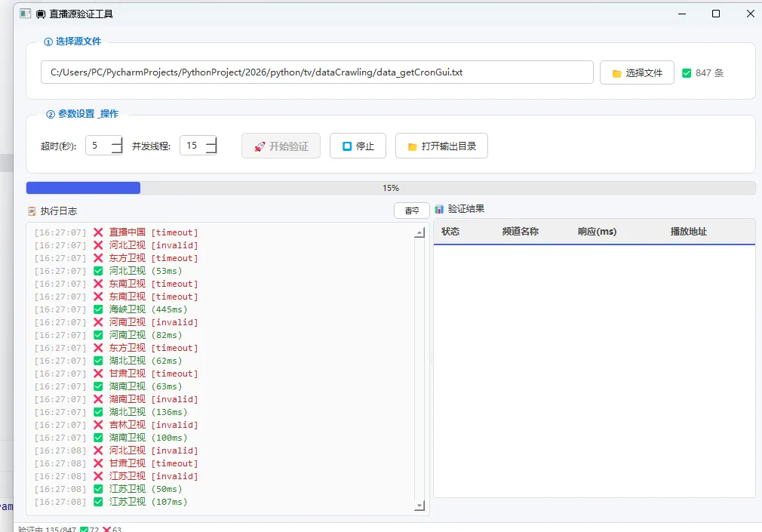This screenshot has width=762, height=532.
Task: Click the source file path field
Action: point(317,72)
